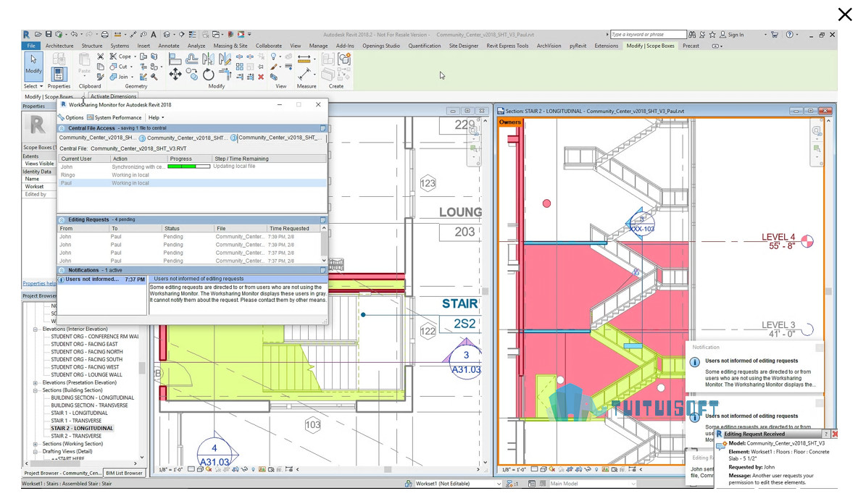Click the keyword search field in title bar
The height and width of the screenshot is (504, 858).
click(648, 35)
